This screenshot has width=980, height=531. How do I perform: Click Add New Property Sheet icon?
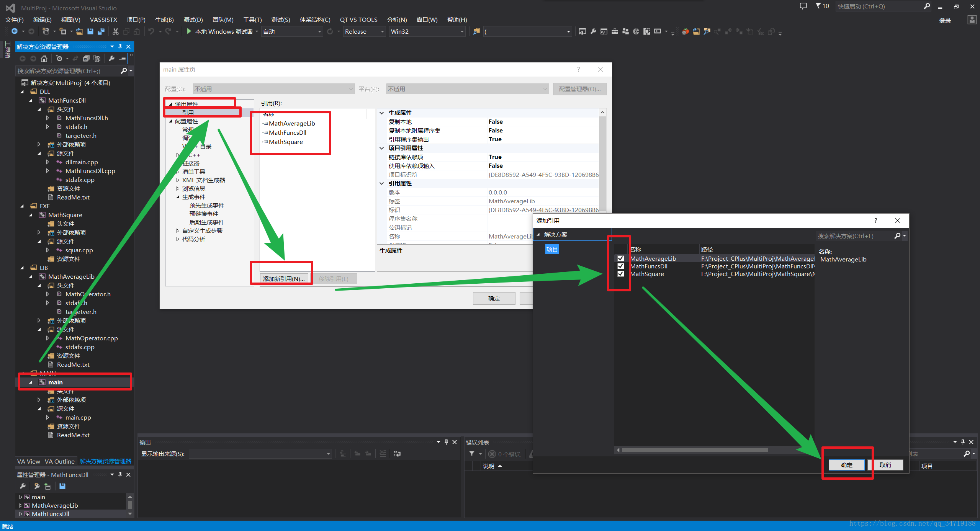click(x=48, y=486)
